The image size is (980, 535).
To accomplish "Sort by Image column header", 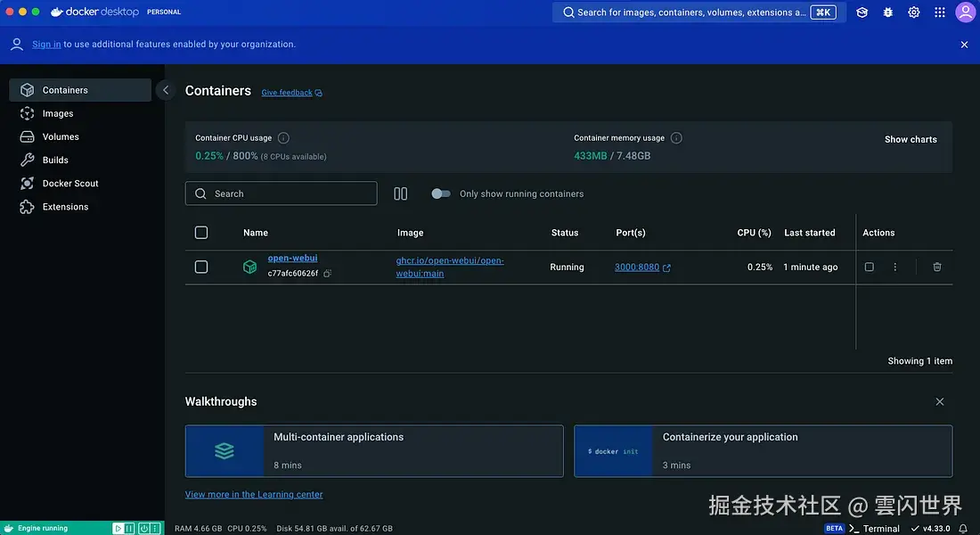I will tap(410, 233).
